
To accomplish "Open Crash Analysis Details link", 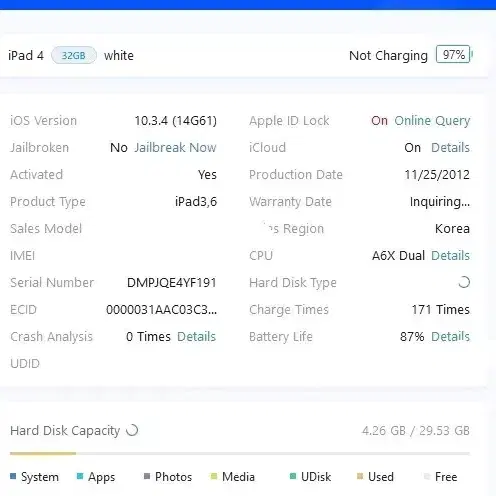I will [196, 336].
